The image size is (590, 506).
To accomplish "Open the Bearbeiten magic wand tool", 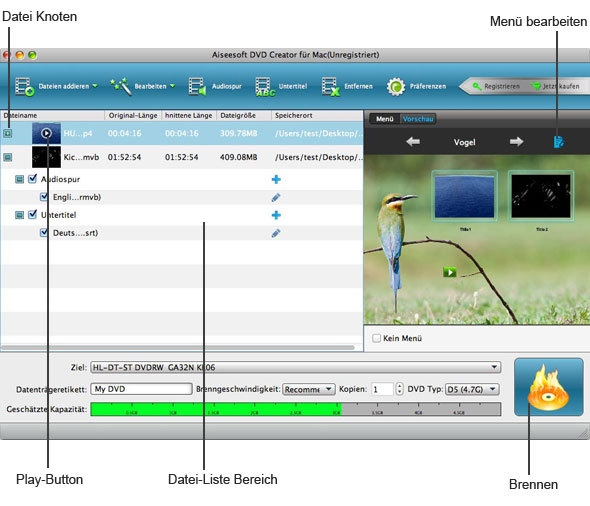I will [x=121, y=87].
